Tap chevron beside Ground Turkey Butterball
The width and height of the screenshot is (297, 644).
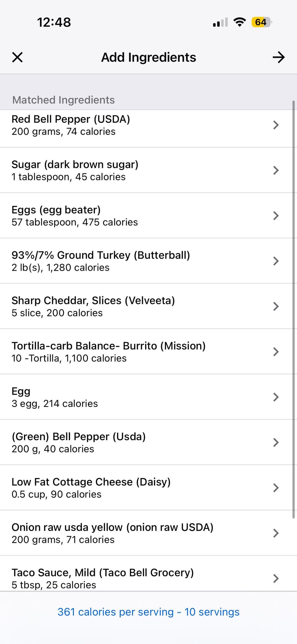[276, 261]
